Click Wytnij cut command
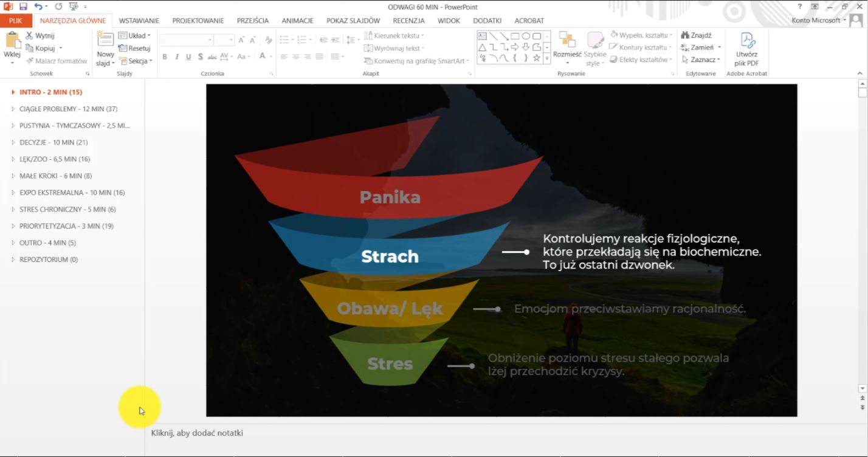This screenshot has width=868, height=457. tap(40, 36)
